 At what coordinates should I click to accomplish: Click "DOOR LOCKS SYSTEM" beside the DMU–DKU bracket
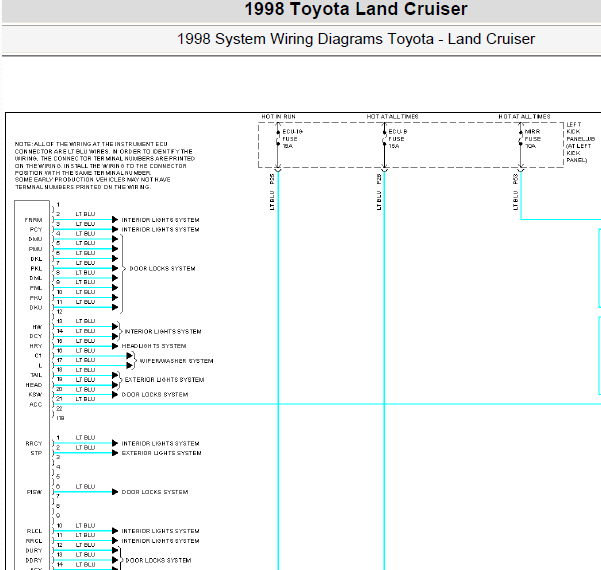(x=162, y=269)
